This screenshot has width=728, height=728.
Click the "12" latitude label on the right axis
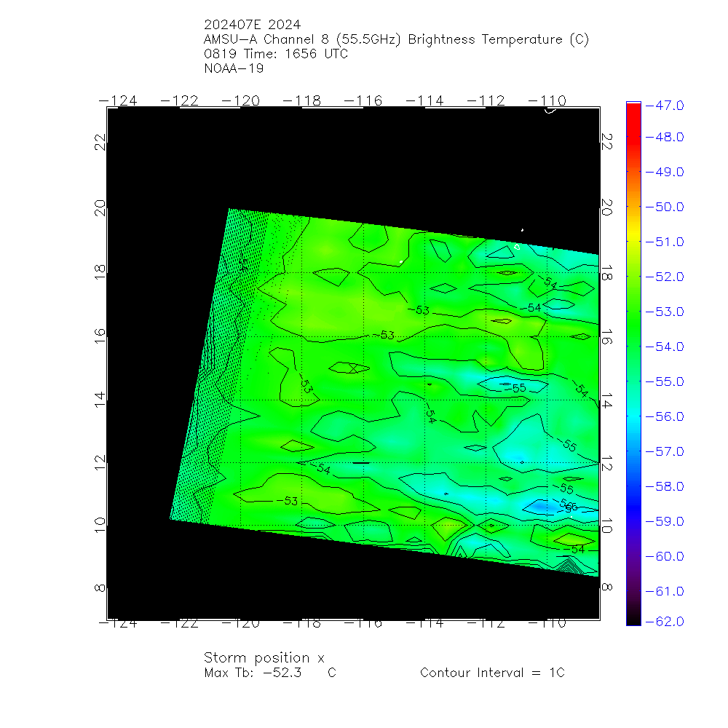coord(606,463)
